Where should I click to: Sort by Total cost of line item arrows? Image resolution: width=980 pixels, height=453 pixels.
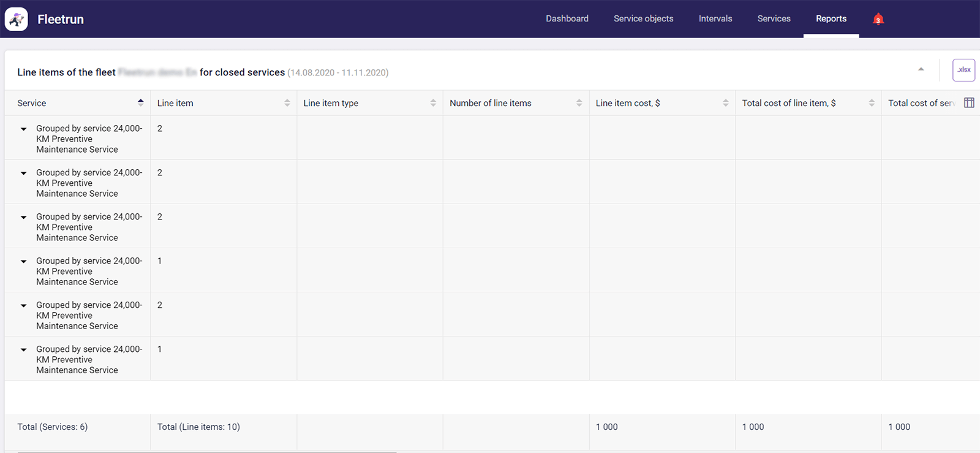coord(872,103)
